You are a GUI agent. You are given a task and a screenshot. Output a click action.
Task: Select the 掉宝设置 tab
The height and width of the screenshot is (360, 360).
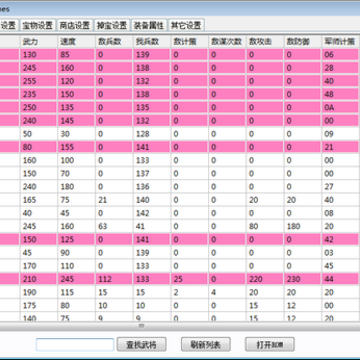click(112, 25)
